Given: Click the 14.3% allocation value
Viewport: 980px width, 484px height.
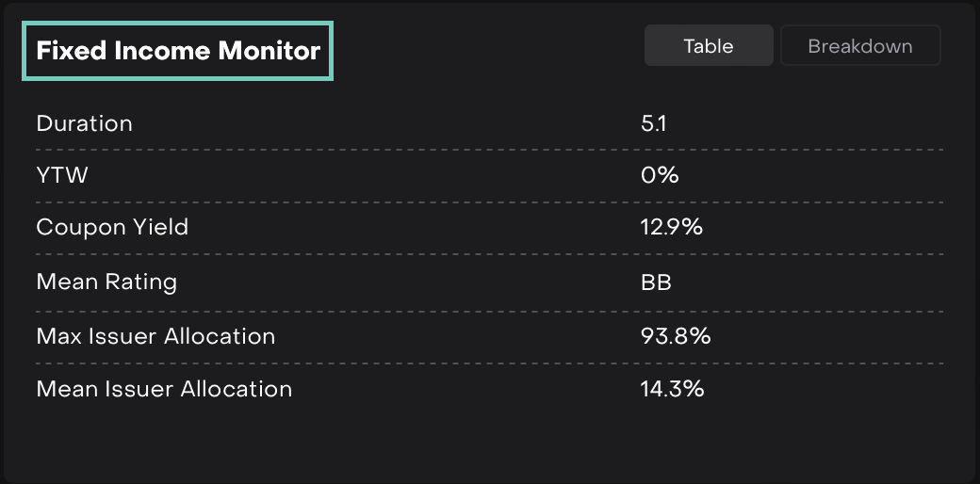Looking at the screenshot, I should 672,389.
